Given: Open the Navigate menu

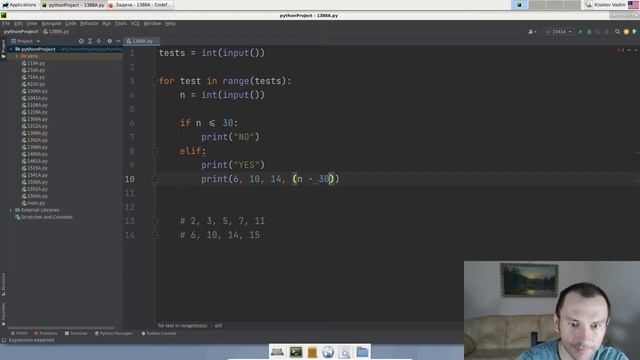Looking at the screenshot, I should tap(51, 24).
